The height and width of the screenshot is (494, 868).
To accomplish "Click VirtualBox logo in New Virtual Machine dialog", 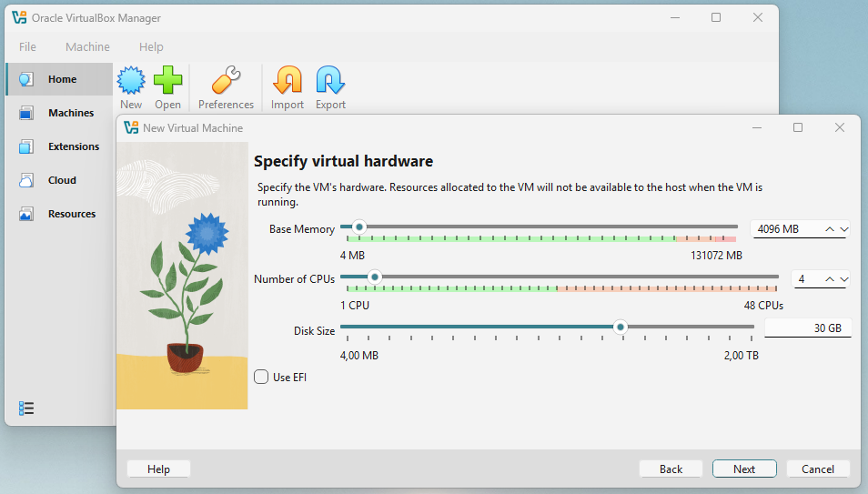I will pos(131,128).
